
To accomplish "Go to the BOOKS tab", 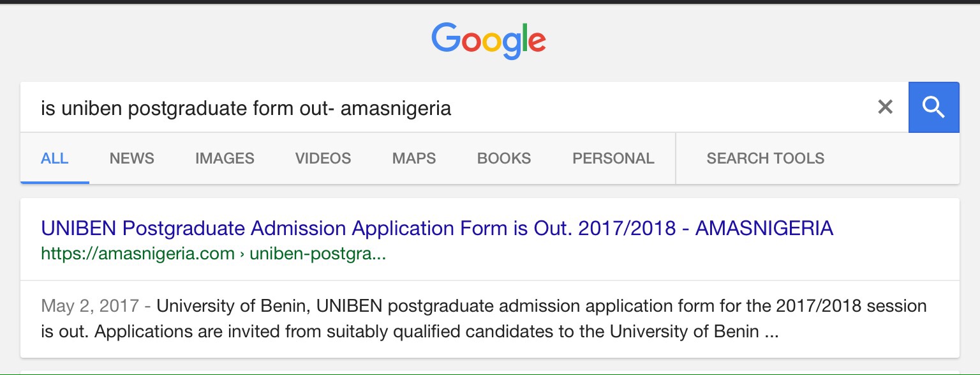I will coord(504,158).
